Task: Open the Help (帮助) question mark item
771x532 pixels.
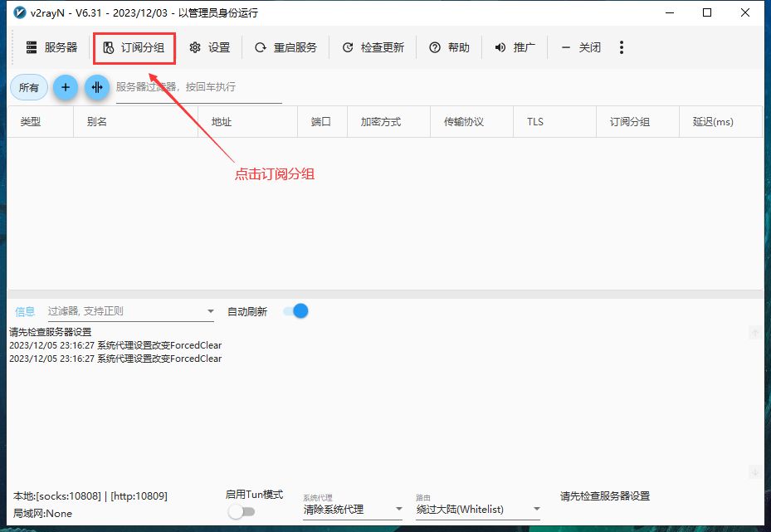Action: pyautogui.click(x=435, y=48)
